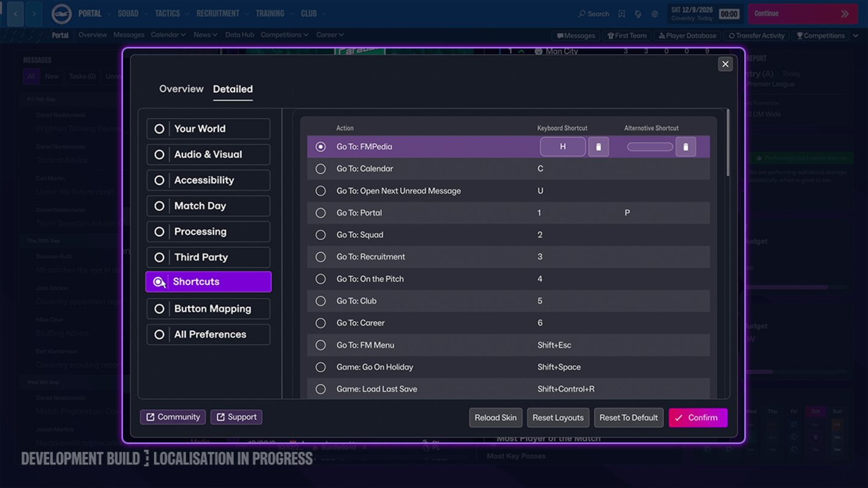Open the Shortcuts preferences category
868x488 pixels.
click(x=208, y=282)
